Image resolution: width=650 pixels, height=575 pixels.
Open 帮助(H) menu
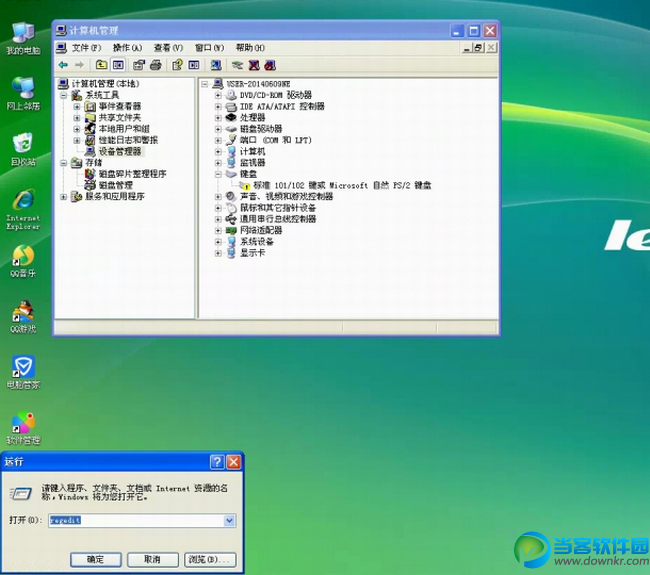250,48
